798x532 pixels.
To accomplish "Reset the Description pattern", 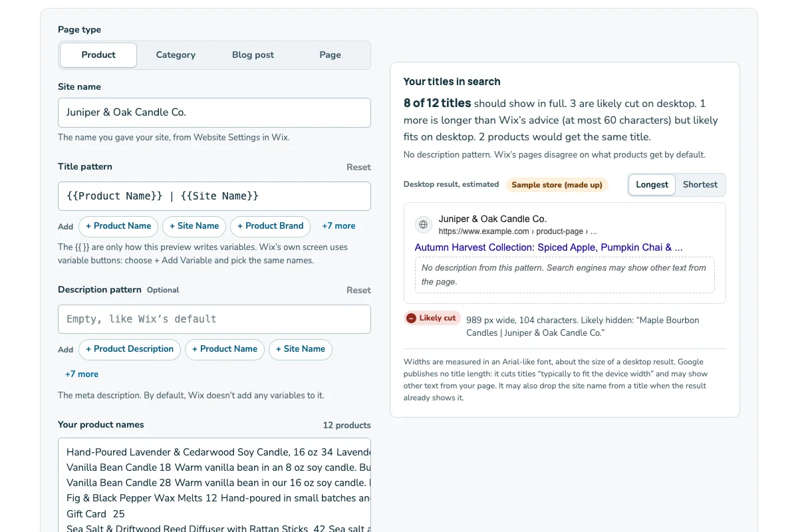I will (358, 291).
